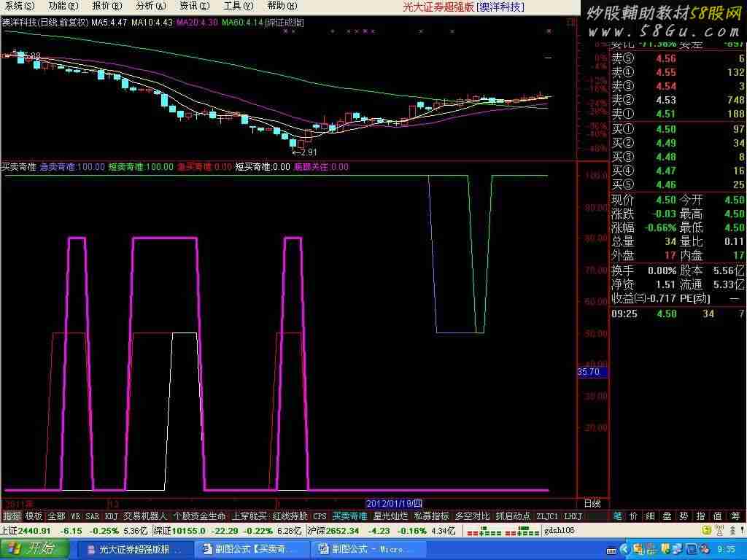Screen dimensions: 747x560
Task: Switch to the ZLJC1 indicator tab
Action: pos(547,516)
